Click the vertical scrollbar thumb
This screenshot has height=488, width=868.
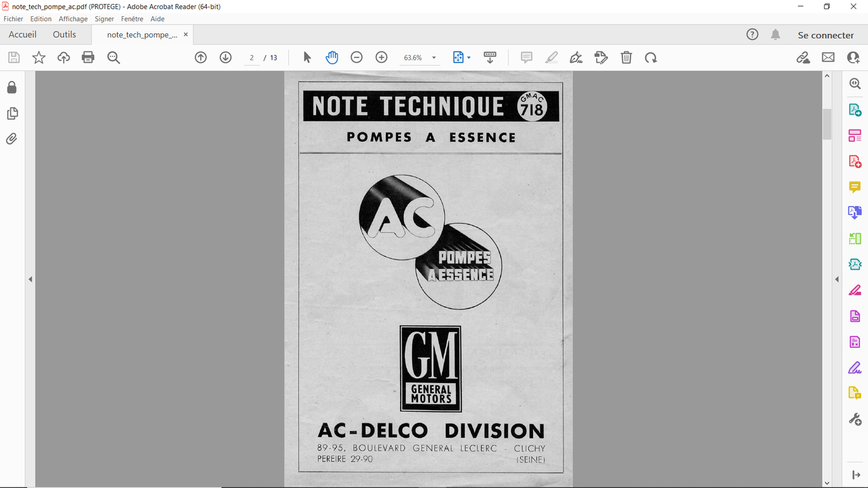click(827, 124)
